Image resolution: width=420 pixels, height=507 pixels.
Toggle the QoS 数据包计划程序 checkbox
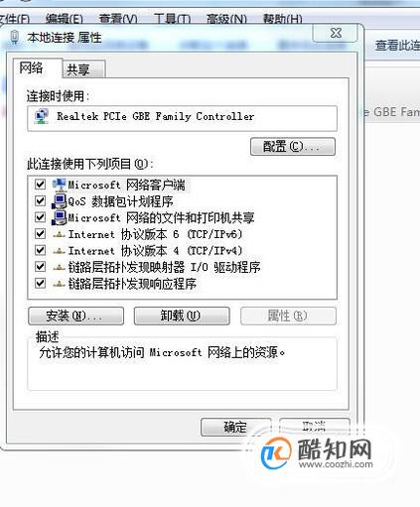tap(40, 200)
